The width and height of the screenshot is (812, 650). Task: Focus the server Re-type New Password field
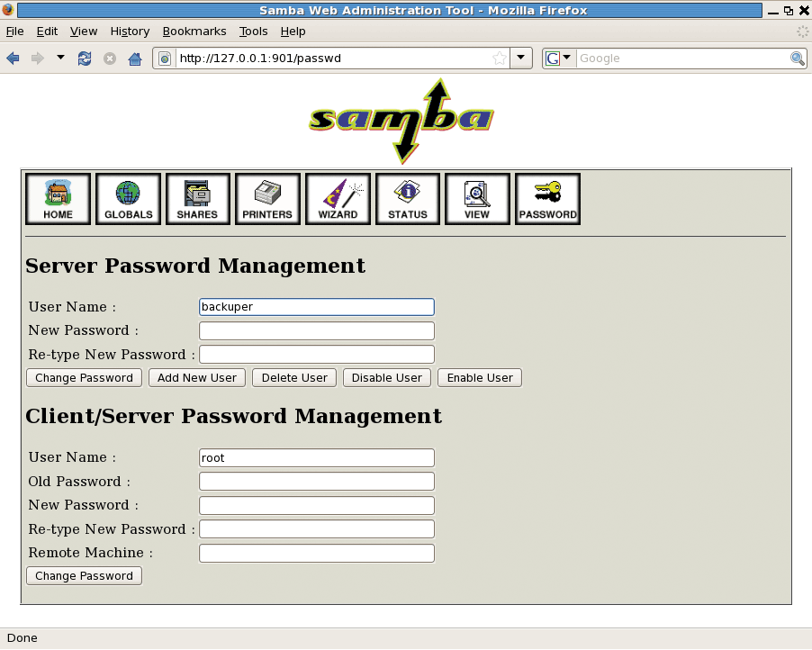click(x=316, y=355)
